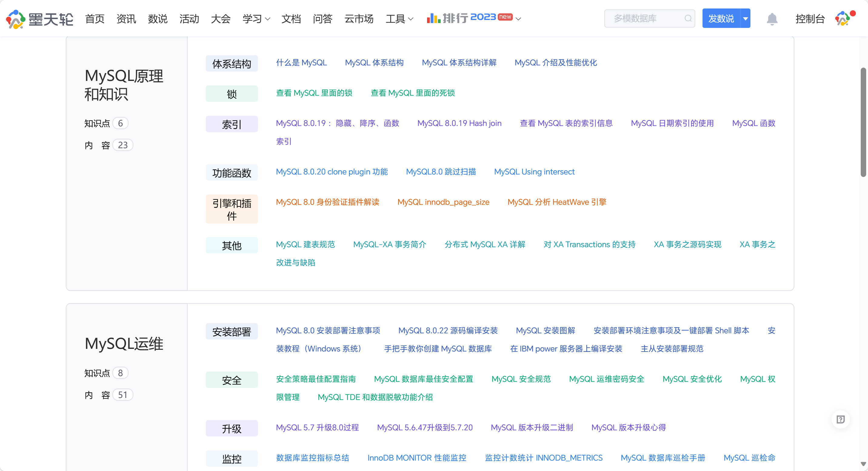
Task: Open the user avatar menu
Action: pyautogui.click(x=843, y=18)
